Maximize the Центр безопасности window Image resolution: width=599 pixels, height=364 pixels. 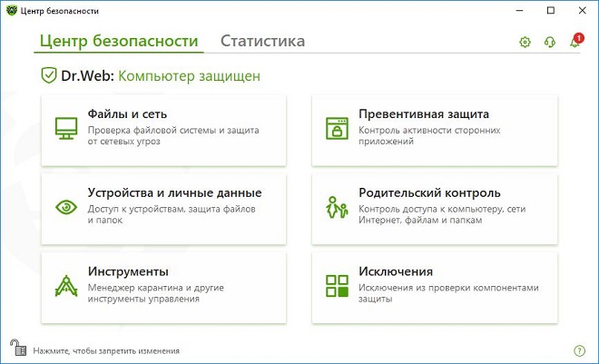pos(551,10)
